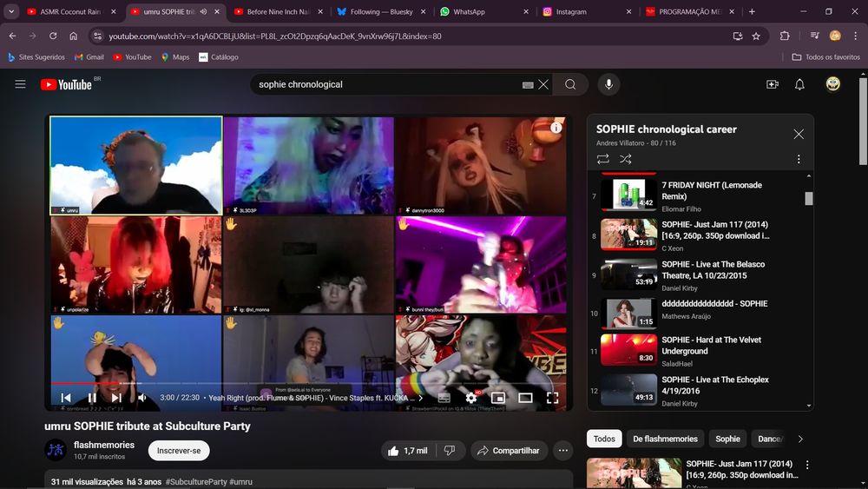Select the Sophie filter chip
This screenshot has height=489, width=868.
pyautogui.click(x=727, y=439)
